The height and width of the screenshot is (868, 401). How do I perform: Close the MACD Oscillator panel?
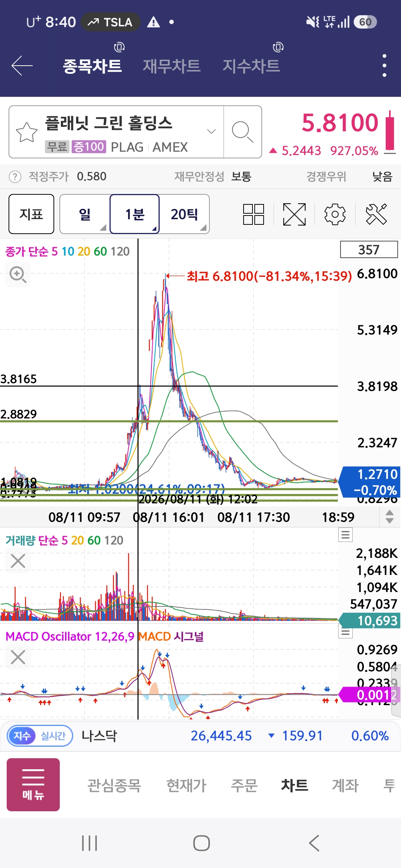pos(18,657)
